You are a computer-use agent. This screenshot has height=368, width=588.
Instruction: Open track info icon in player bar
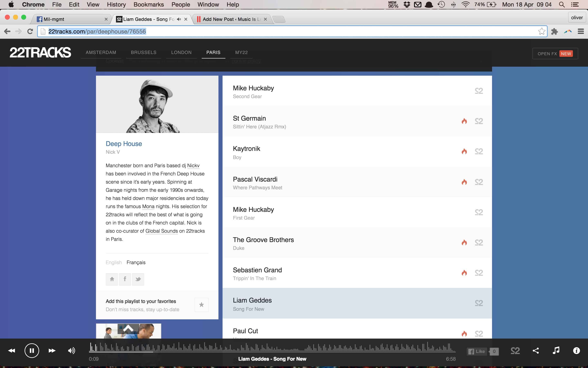[x=576, y=350]
